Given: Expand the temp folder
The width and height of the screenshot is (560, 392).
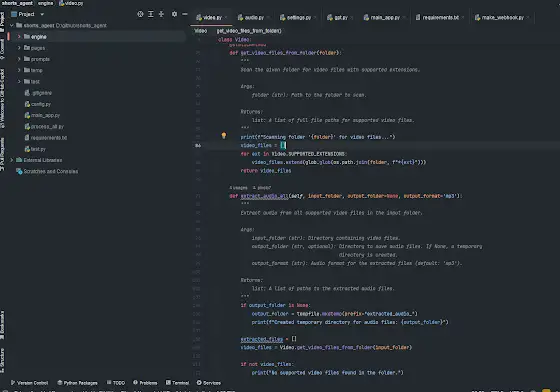Looking at the screenshot, I should tap(19, 70).
